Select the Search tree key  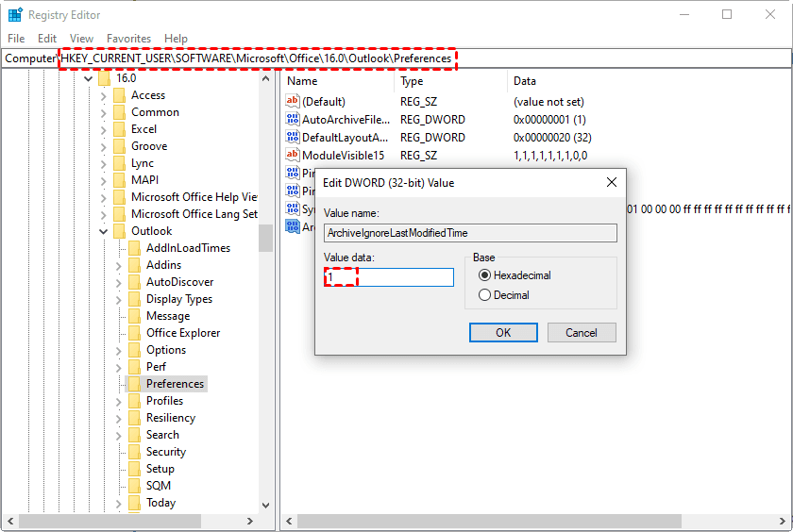point(162,435)
